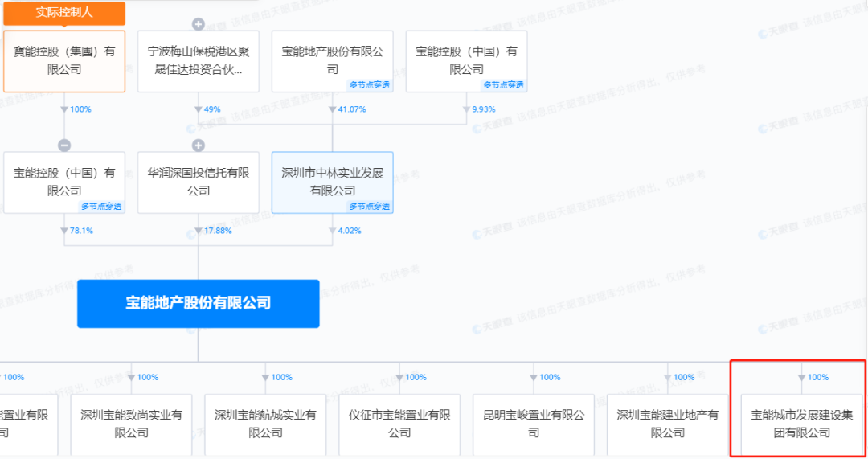Click 多节点穿透 tag on 41.07% 宝能地产股份 node

[370, 84]
